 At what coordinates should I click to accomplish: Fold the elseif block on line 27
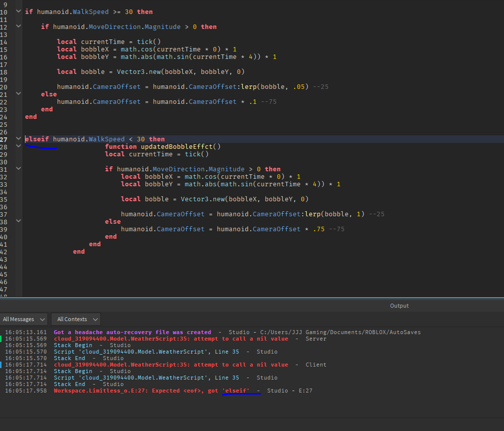pos(18,138)
